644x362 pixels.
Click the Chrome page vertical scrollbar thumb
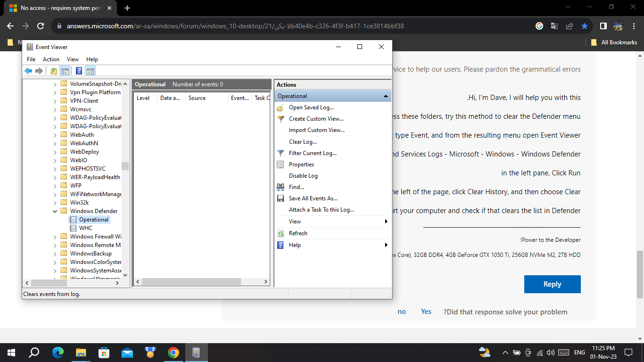640,274
